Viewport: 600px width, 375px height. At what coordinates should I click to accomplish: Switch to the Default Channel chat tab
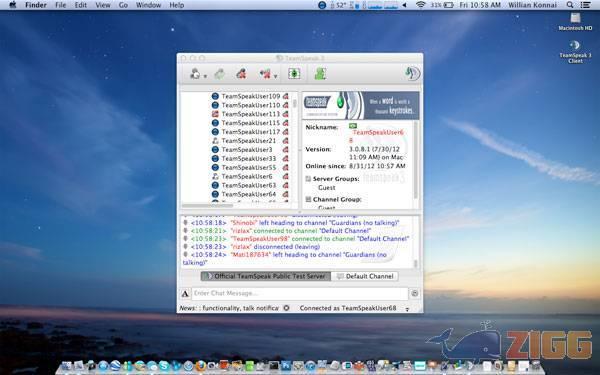point(365,276)
